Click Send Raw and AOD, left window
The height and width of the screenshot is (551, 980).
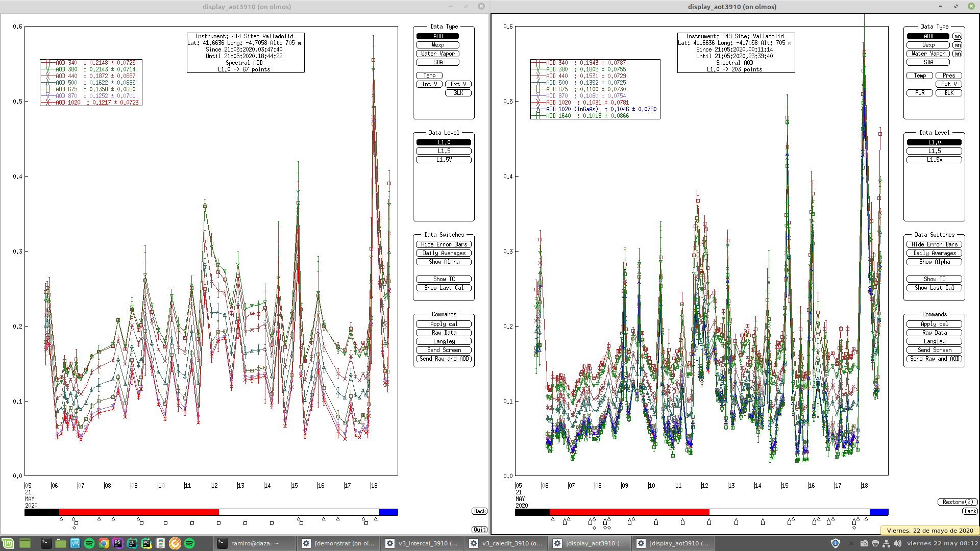click(444, 359)
